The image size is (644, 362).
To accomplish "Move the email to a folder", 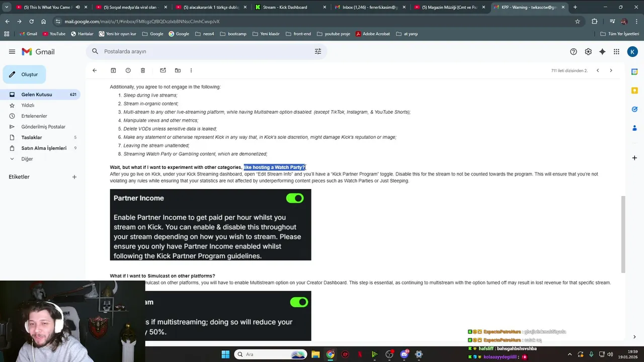I will point(178,70).
